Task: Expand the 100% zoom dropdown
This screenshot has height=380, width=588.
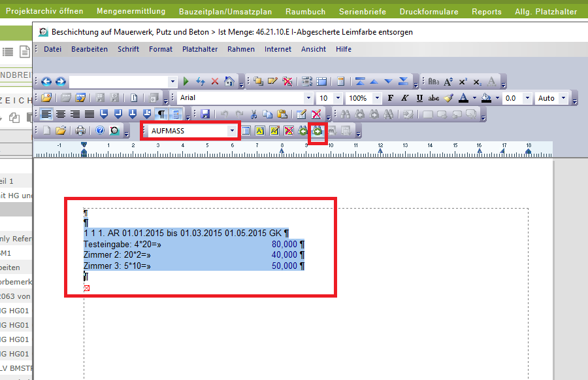Action: click(376, 98)
